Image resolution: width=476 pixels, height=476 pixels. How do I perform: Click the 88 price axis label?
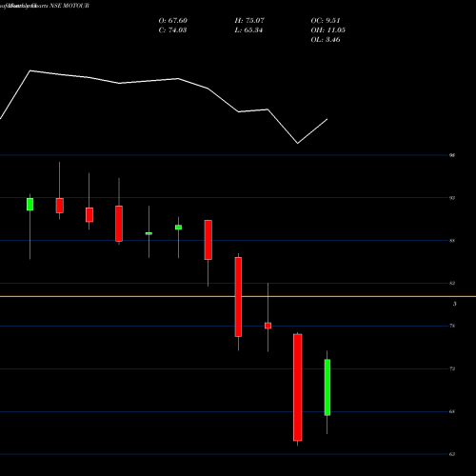point(452,241)
